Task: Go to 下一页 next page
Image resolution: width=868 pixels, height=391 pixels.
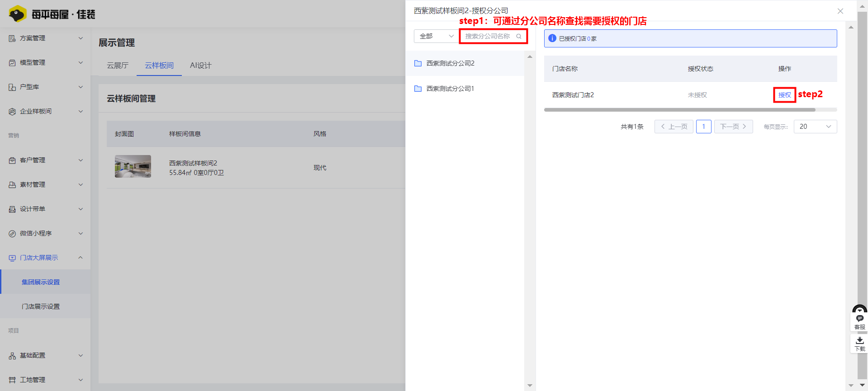Action: click(734, 127)
